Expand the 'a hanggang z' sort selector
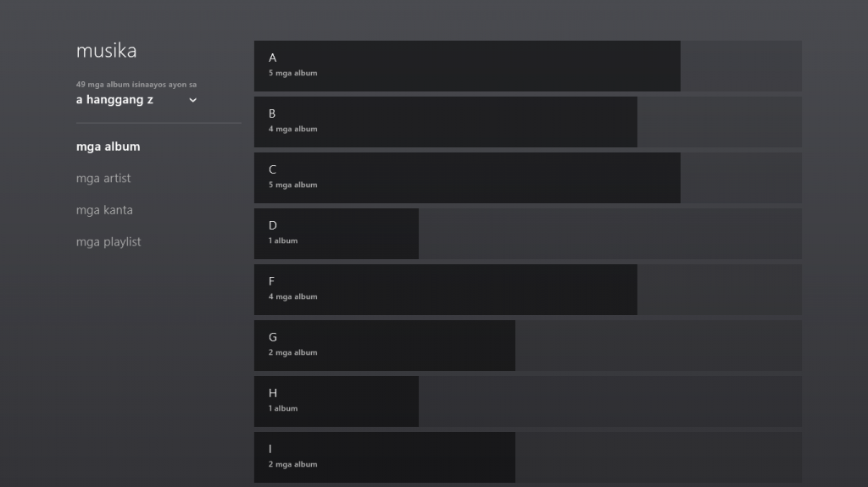Image resolution: width=868 pixels, height=487 pixels. point(116,100)
